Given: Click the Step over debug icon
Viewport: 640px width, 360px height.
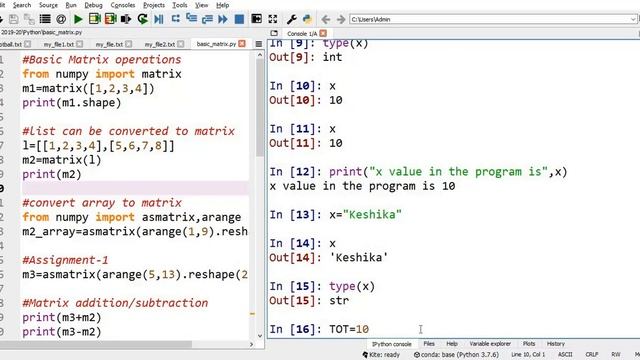Looking at the screenshot, I should [x=176, y=19].
